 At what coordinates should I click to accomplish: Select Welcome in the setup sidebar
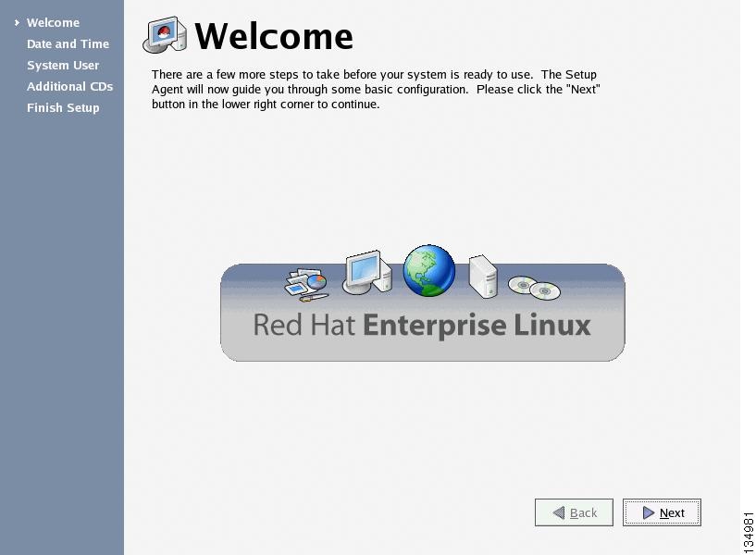coord(53,22)
